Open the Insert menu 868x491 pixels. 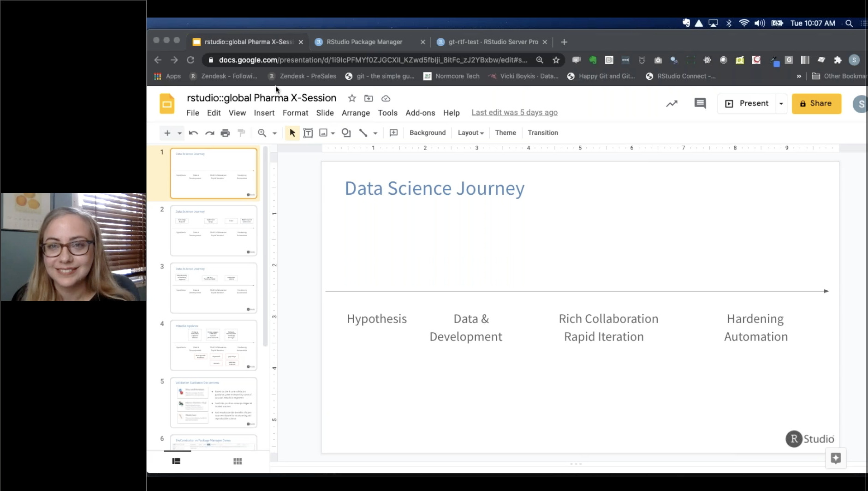click(x=264, y=113)
